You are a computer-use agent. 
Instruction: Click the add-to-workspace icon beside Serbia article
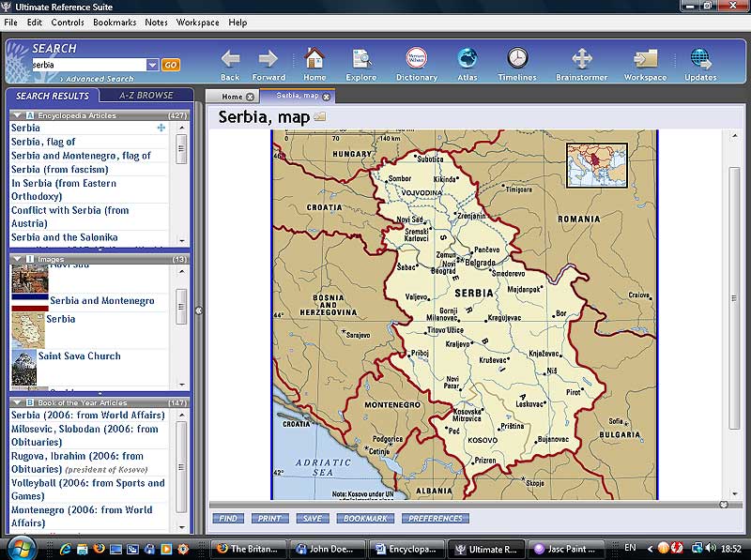tap(161, 128)
